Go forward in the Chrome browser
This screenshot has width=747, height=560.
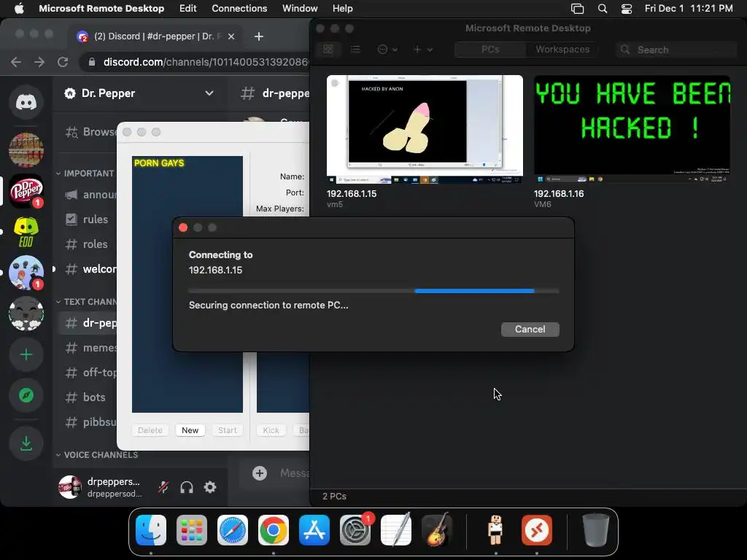coord(39,62)
